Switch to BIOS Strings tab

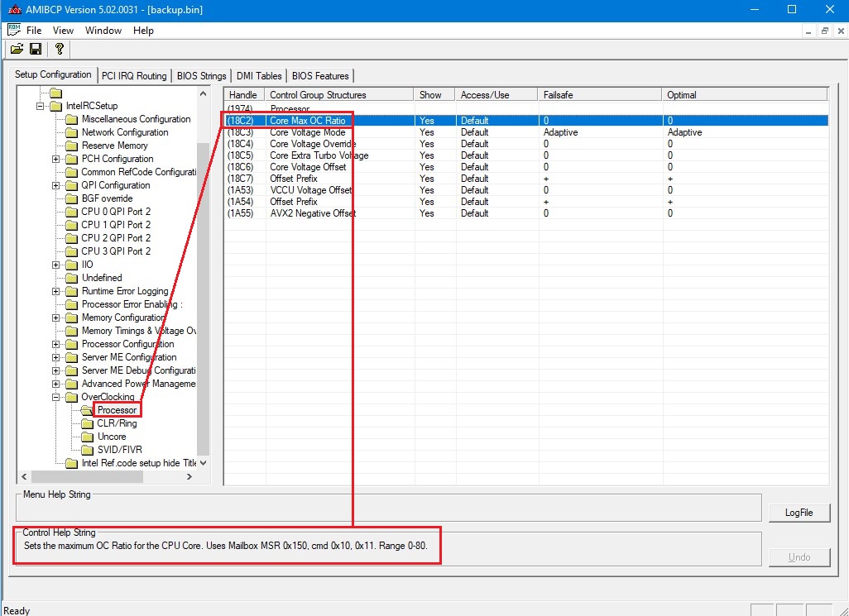point(201,76)
